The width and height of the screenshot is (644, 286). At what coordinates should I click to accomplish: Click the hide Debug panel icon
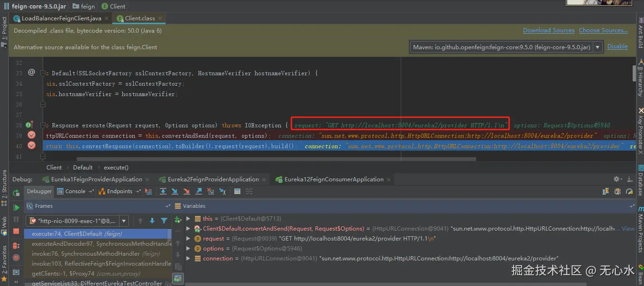coord(631,179)
